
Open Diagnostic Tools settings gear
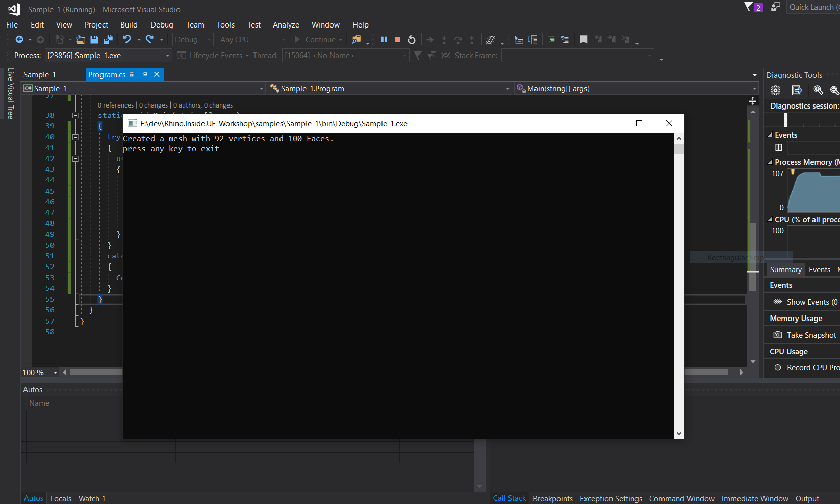click(776, 90)
